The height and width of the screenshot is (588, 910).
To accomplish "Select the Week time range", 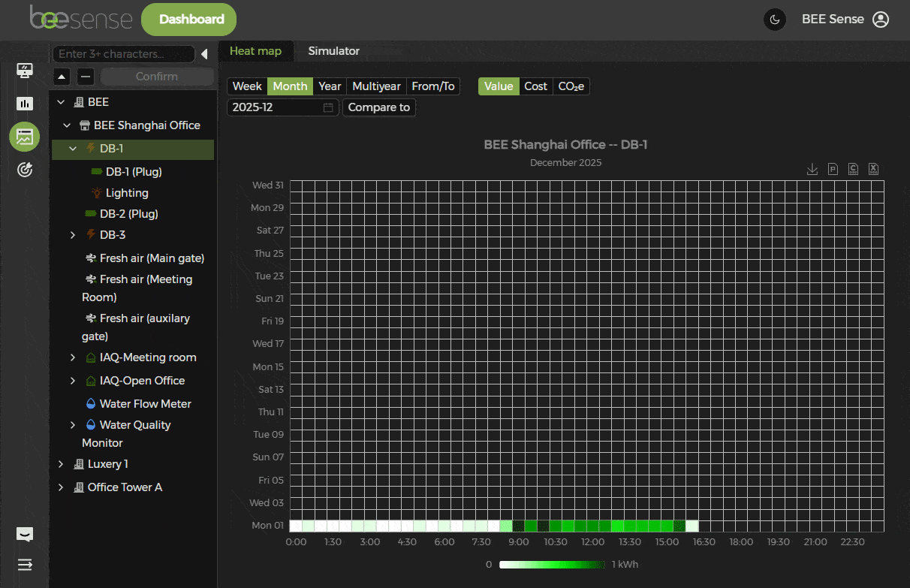I will (247, 86).
